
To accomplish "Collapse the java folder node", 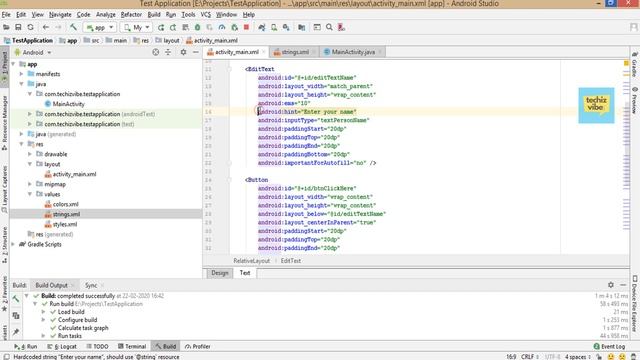I will point(21,84).
